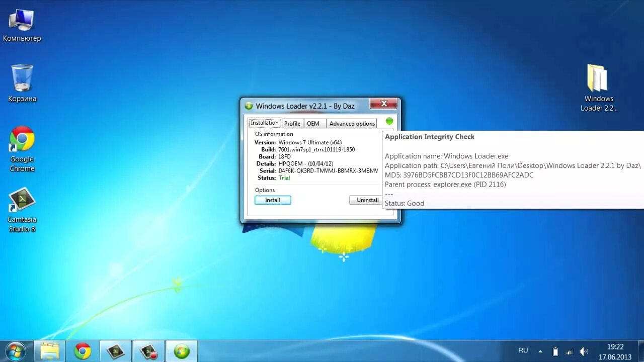
Task: Click the RU language indicator
Action: point(523,350)
